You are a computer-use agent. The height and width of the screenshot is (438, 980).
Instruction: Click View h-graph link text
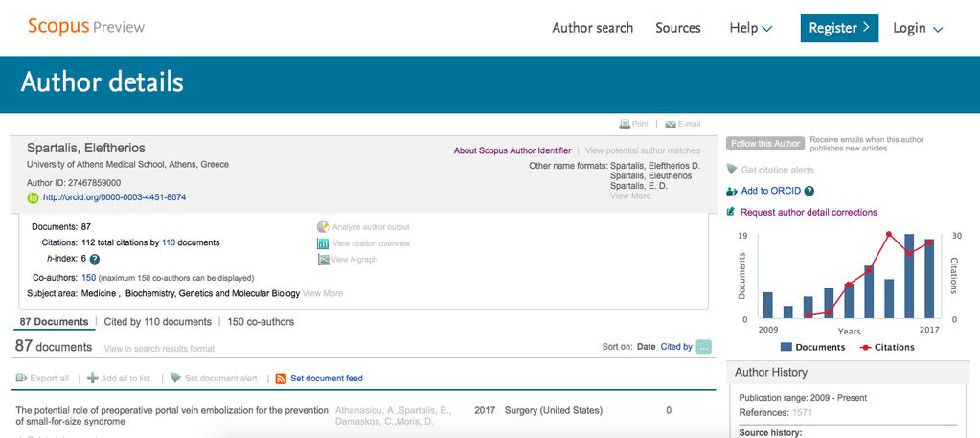(354, 259)
